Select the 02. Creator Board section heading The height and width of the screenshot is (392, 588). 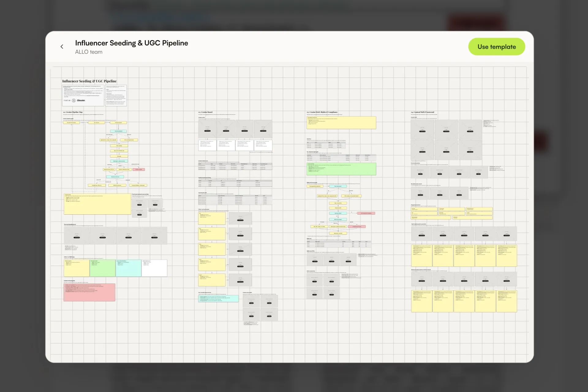click(205, 112)
